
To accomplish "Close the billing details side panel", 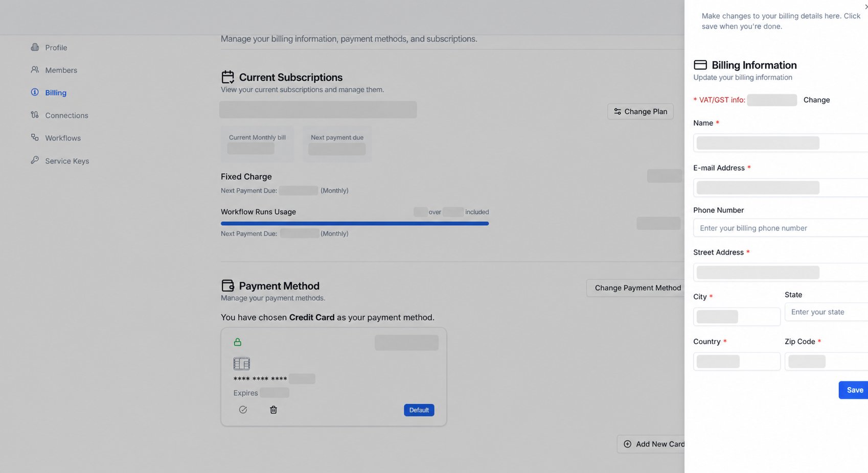I will [865, 7].
